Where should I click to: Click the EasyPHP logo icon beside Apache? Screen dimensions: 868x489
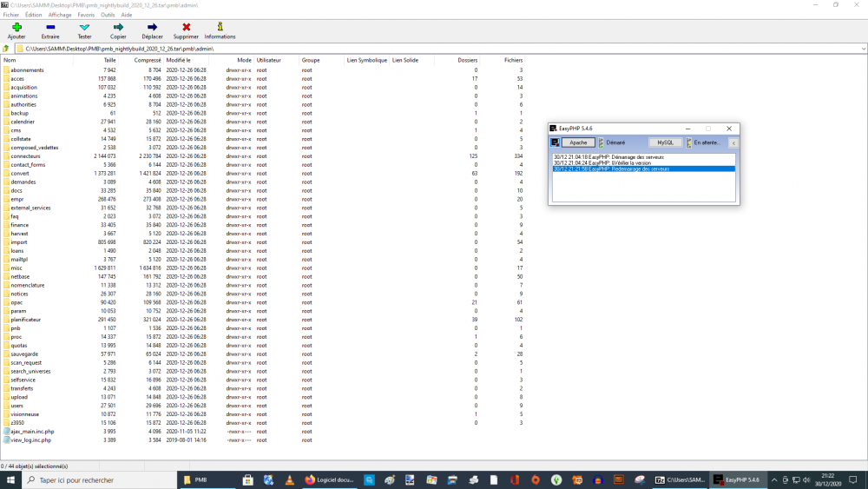point(555,142)
